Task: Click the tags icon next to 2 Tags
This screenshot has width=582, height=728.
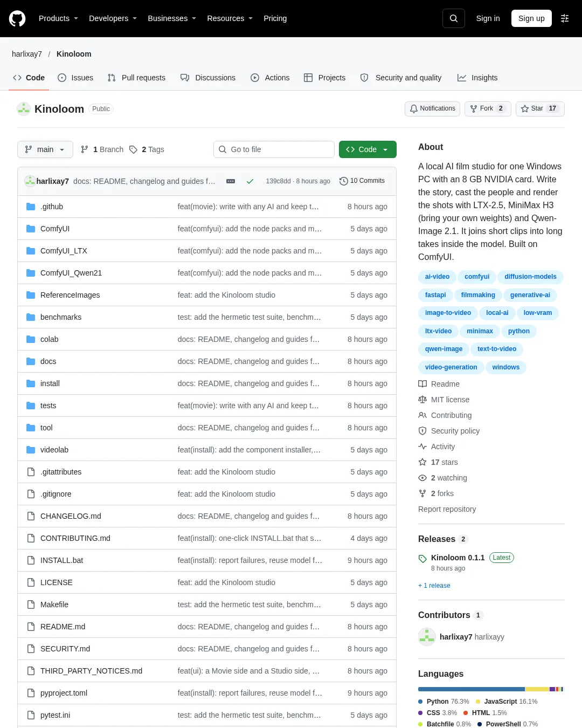Action: point(133,149)
